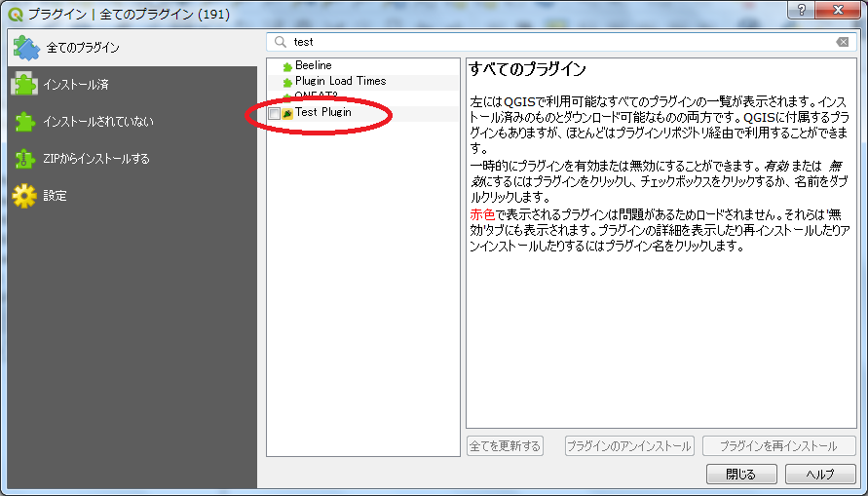Click the not-installed green puzzle icon
868x496 pixels.
25,122
